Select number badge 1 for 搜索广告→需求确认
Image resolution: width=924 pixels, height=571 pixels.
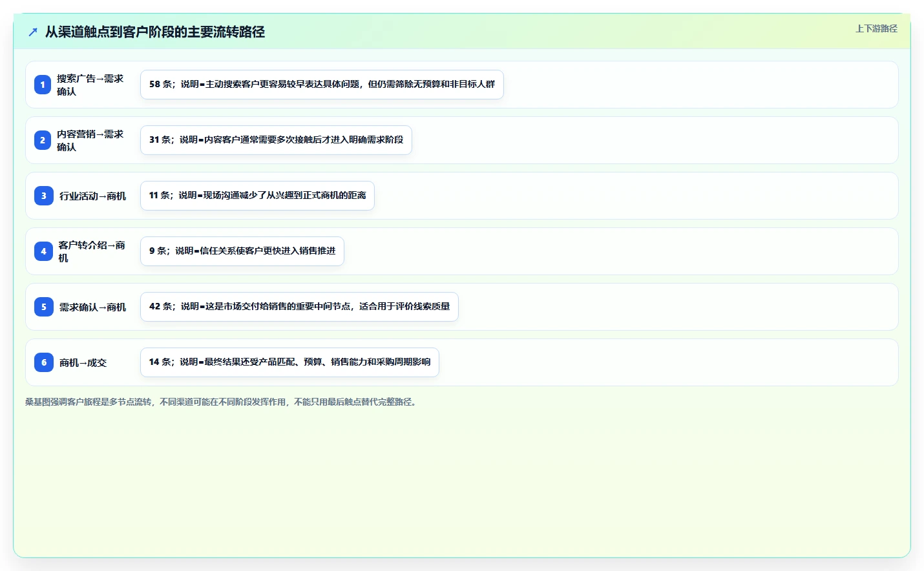43,85
